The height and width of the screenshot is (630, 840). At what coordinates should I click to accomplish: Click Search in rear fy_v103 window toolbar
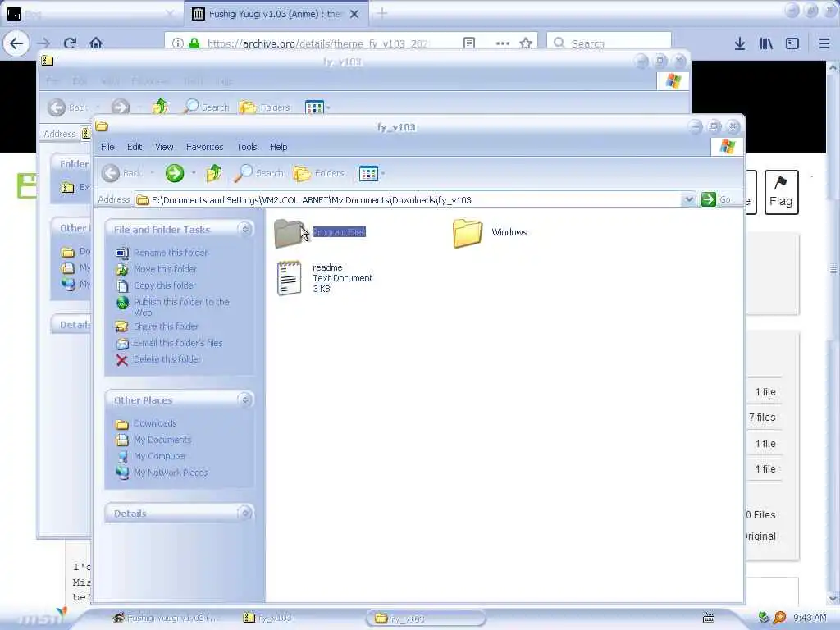[206, 107]
